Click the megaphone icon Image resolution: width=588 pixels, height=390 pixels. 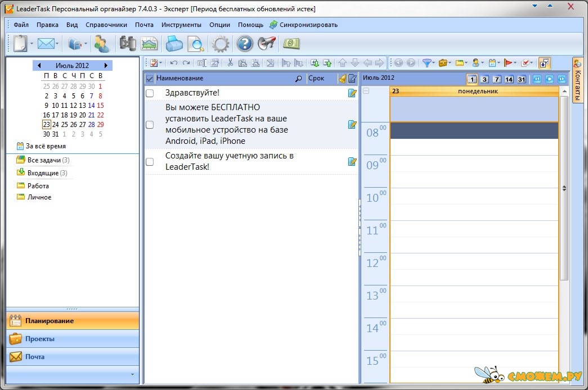pyautogui.click(x=267, y=43)
